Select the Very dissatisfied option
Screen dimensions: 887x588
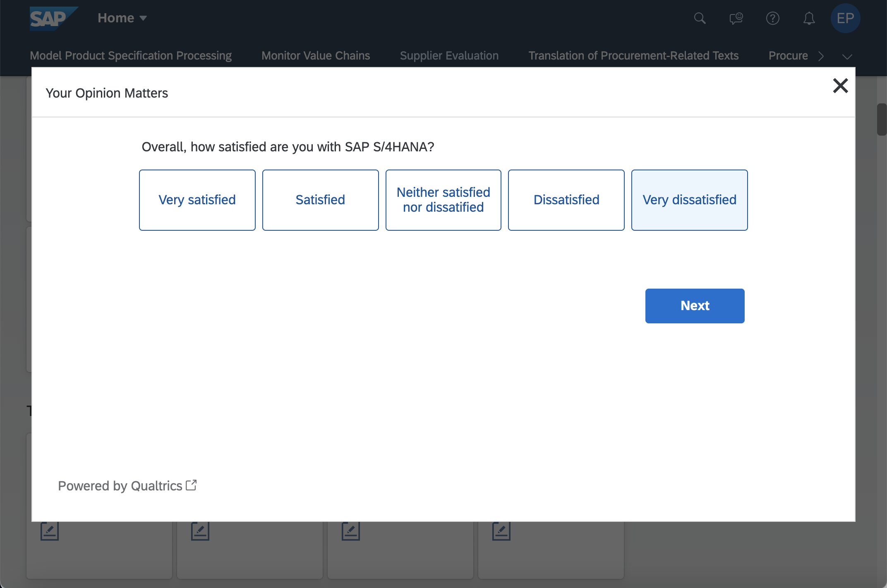tap(690, 200)
